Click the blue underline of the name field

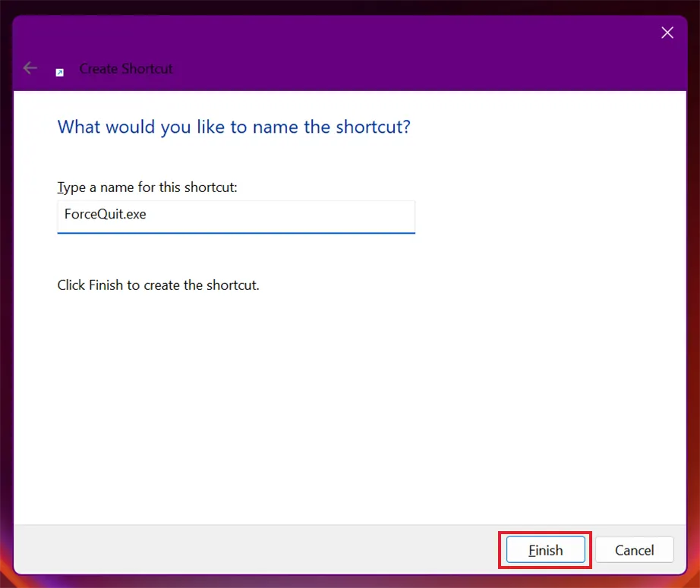point(236,232)
